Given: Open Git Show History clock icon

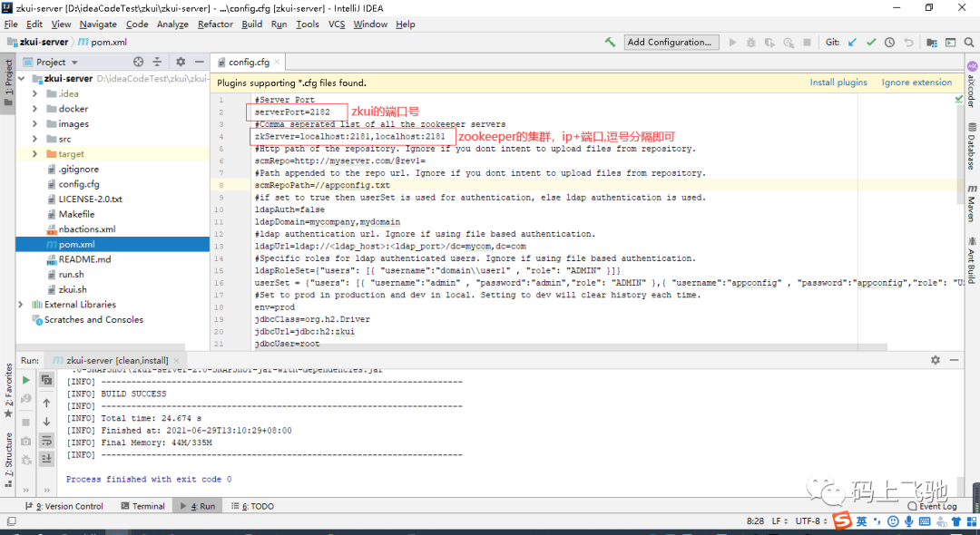Looking at the screenshot, I should [889, 43].
